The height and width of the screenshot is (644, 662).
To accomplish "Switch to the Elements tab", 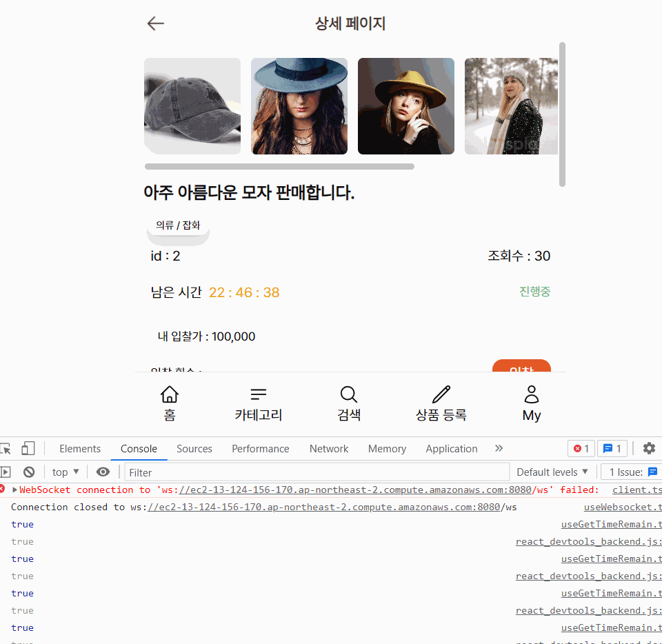I will click(80, 449).
